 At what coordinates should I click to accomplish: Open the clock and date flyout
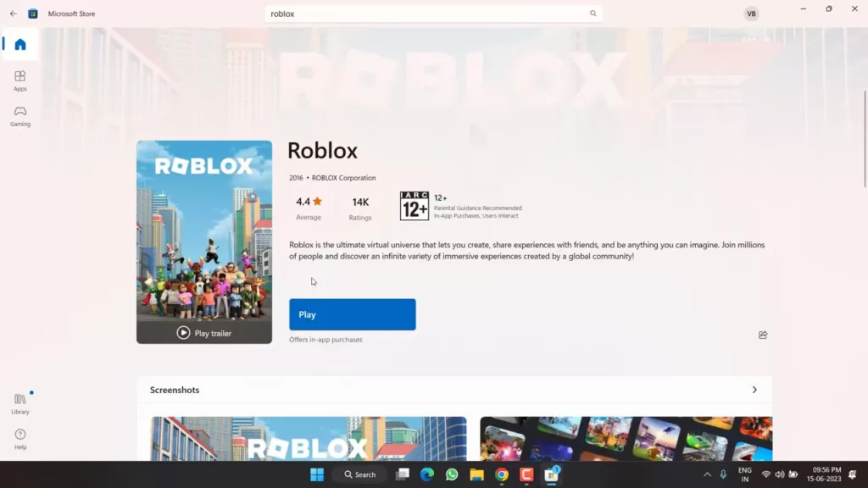click(824, 474)
